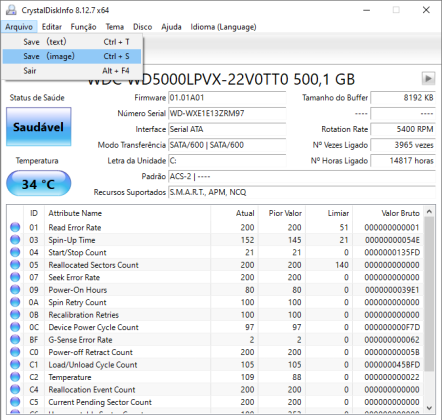Click status orb for Load/Unload Cycle Count
The height and width of the screenshot is (420, 442).
click(15, 364)
